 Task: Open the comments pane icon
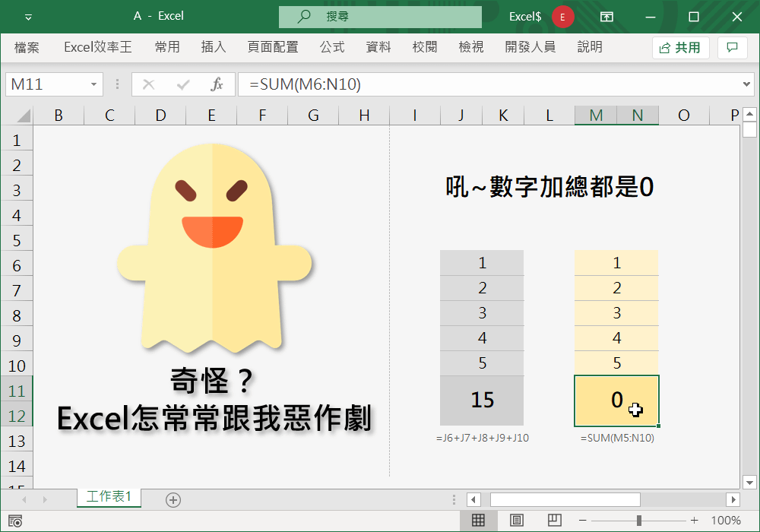tap(732, 47)
